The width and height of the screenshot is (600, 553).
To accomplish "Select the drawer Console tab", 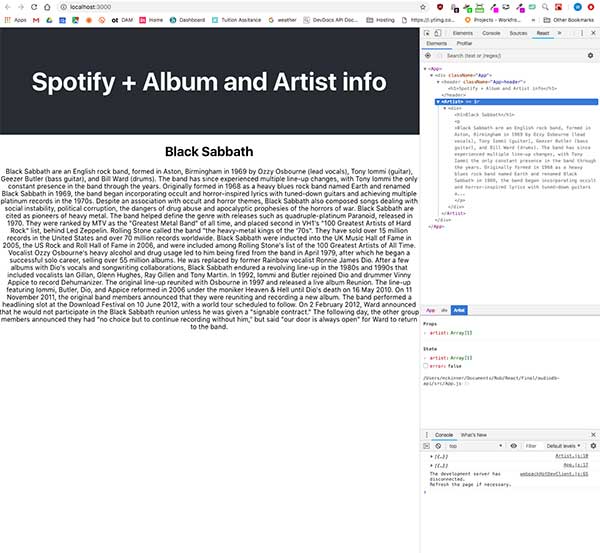I will [444, 435].
